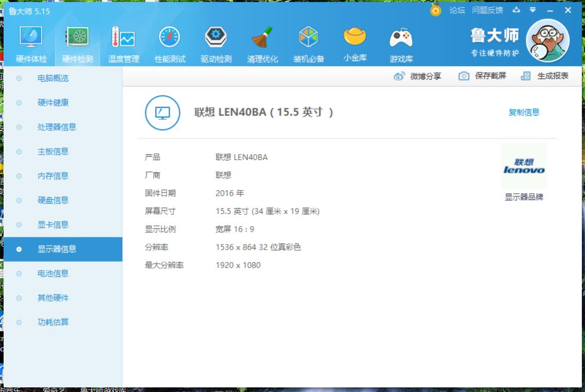
Task: Select 处理器信息 in the sidebar
Action: pyautogui.click(x=57, y=127)
